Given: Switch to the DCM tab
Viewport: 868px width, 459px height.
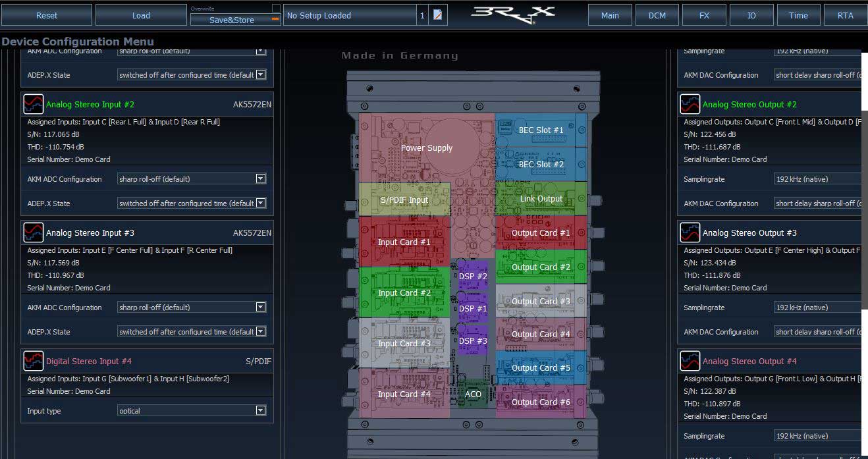Looking at the screenshot, I should 657,15.
